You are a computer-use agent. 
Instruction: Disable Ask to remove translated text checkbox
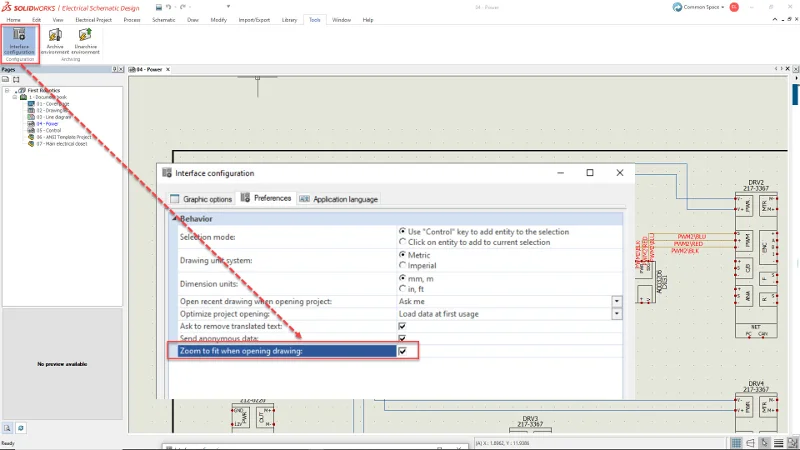click(x=403, y=326)
